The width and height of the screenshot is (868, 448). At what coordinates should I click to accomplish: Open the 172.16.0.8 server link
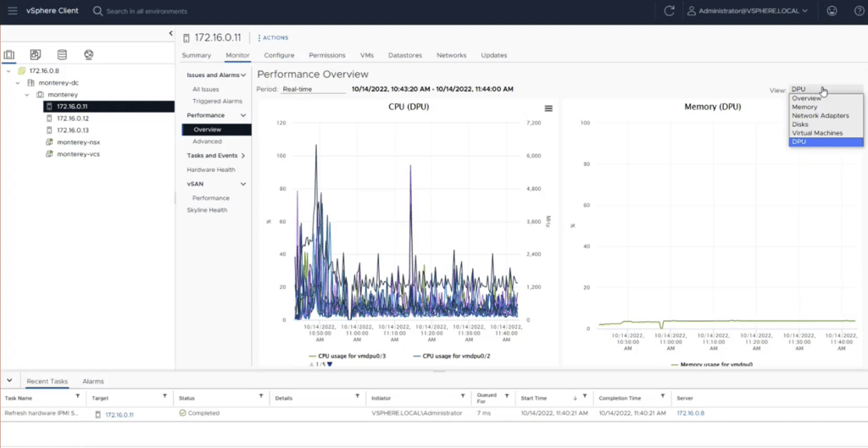[690, 413]
